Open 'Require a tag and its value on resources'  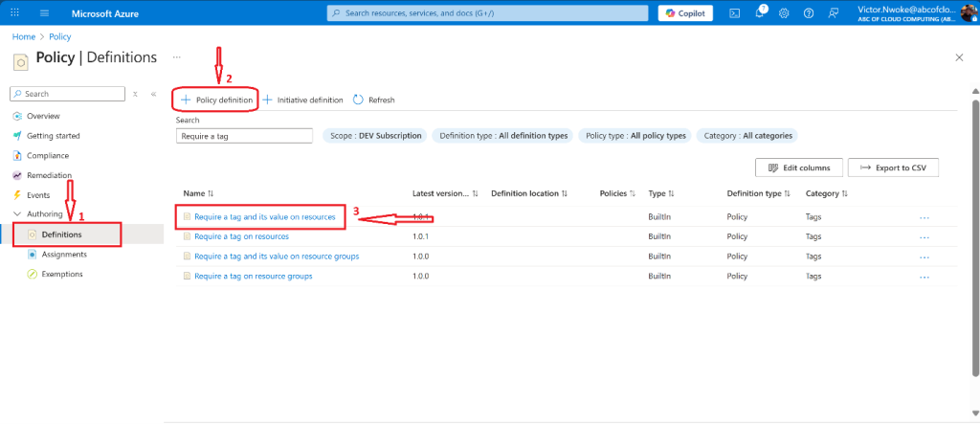tap(265, 217)
